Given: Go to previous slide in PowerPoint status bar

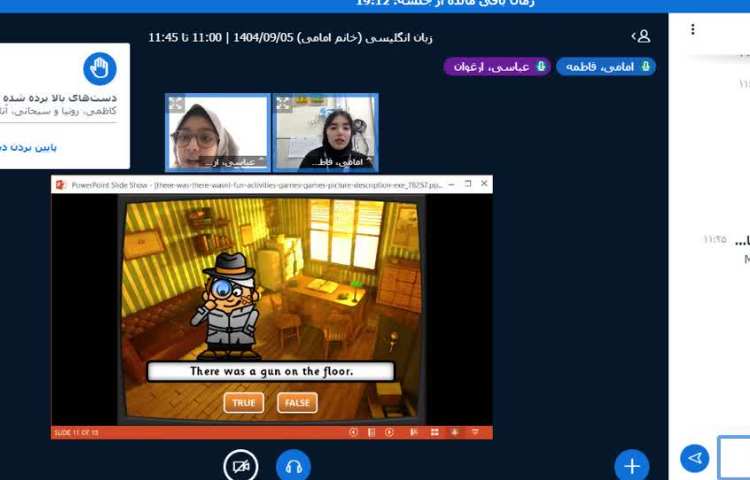Looking at the screenshot, I should (x=353, y=432).
